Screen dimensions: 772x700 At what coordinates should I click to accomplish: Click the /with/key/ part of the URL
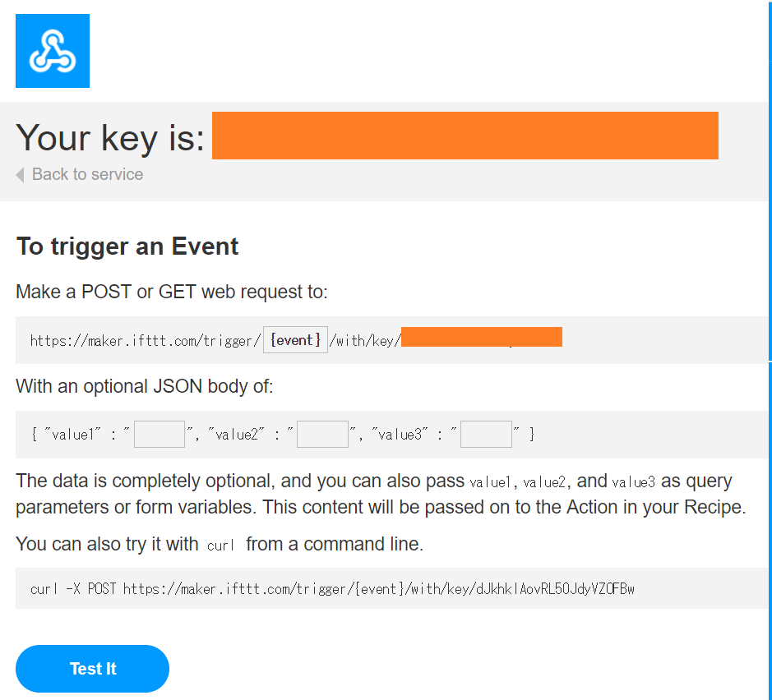coord(365,340)
